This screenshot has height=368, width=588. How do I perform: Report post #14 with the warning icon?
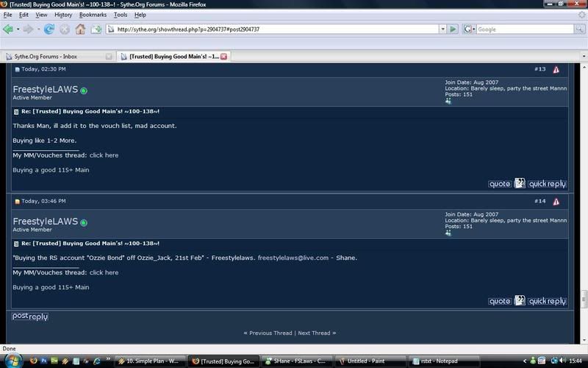(556, 202)
